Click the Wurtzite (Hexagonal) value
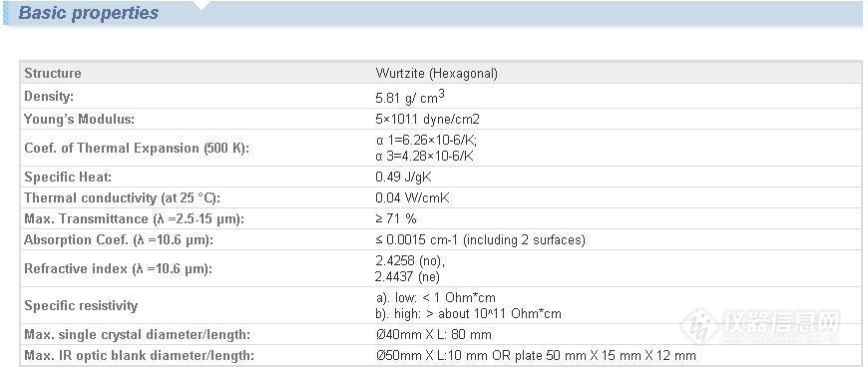Image resolution: width=868 pixels, height=370 pixels. 436,73
